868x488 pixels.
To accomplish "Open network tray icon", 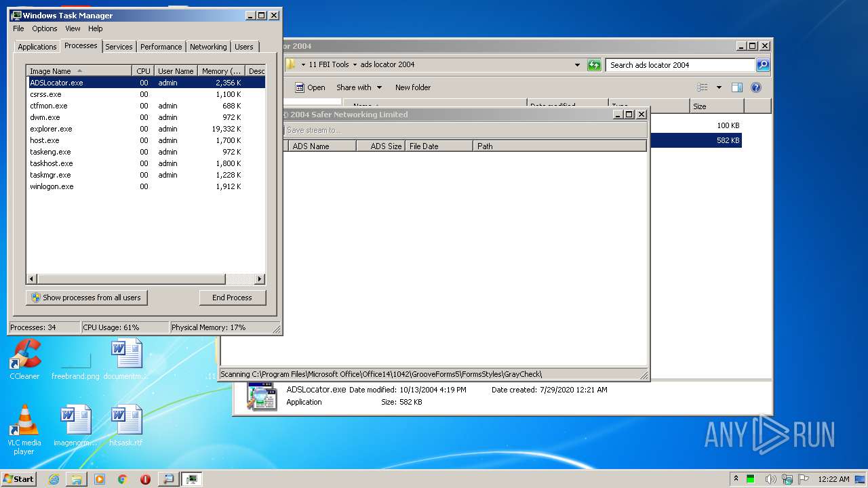I will tap(787, 479).
